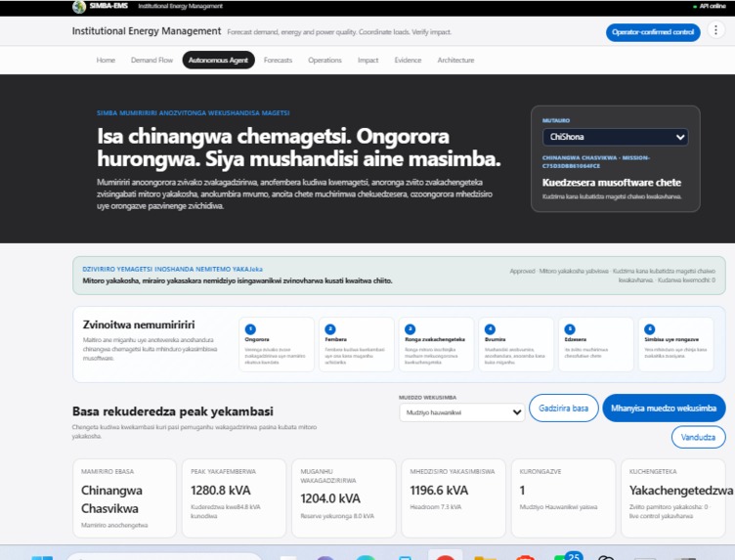Open the three-dot more options menu

(715, 30)
